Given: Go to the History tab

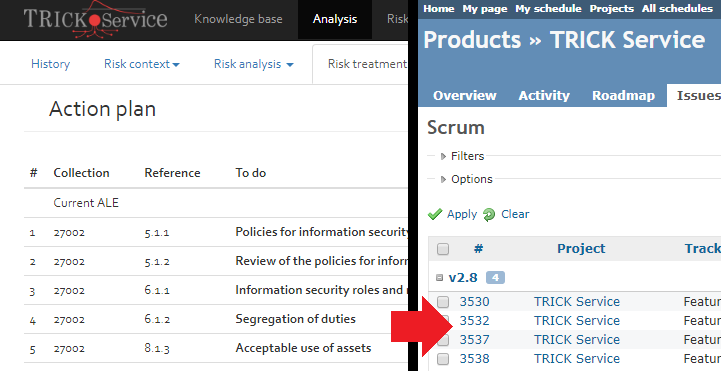Looking at the screenshot, I should [x=51, y=64].
